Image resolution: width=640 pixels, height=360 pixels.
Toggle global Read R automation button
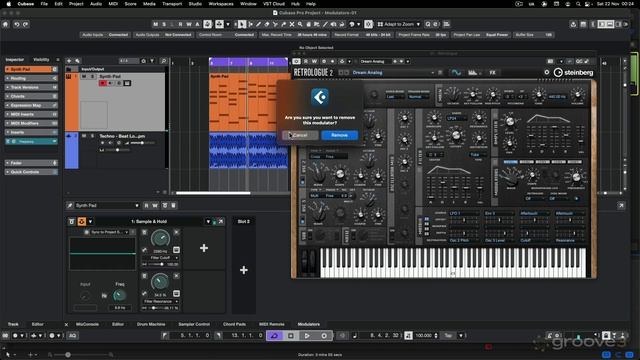pyautogui.click(x=180, y=24)
